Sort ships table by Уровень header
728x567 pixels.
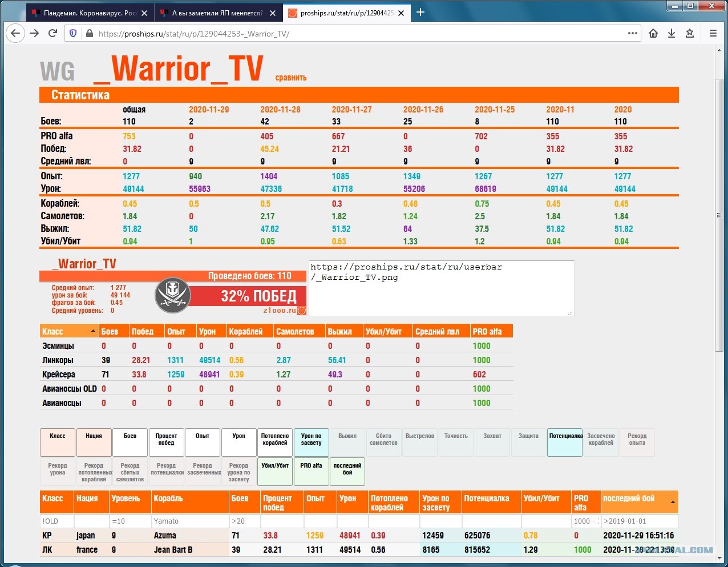click(x=130, y=502)
